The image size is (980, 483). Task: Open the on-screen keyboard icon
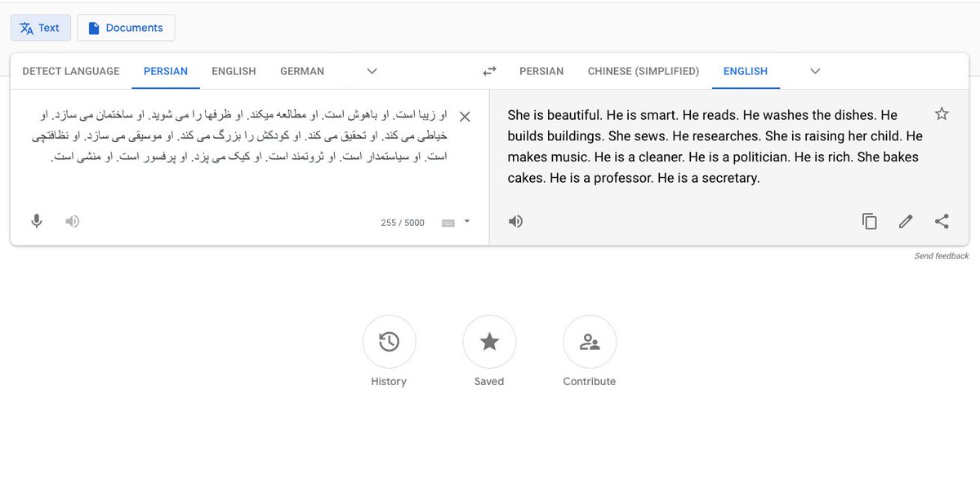448,223
